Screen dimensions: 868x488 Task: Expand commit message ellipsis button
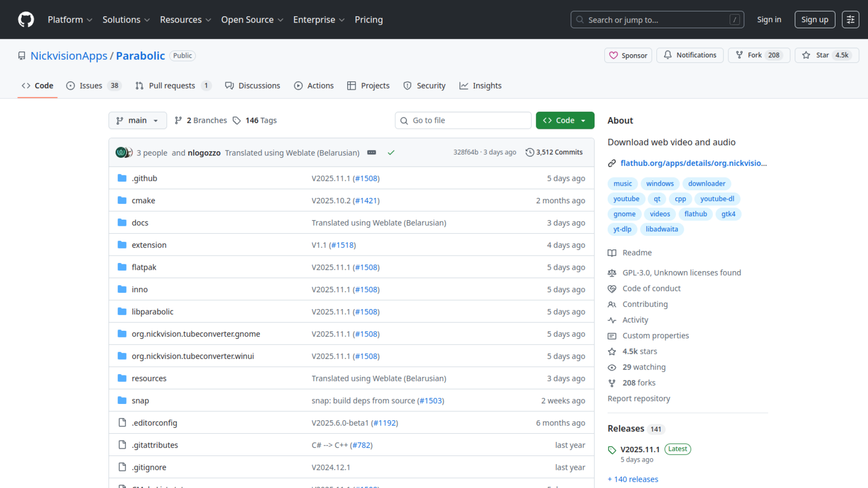[372, 153]
